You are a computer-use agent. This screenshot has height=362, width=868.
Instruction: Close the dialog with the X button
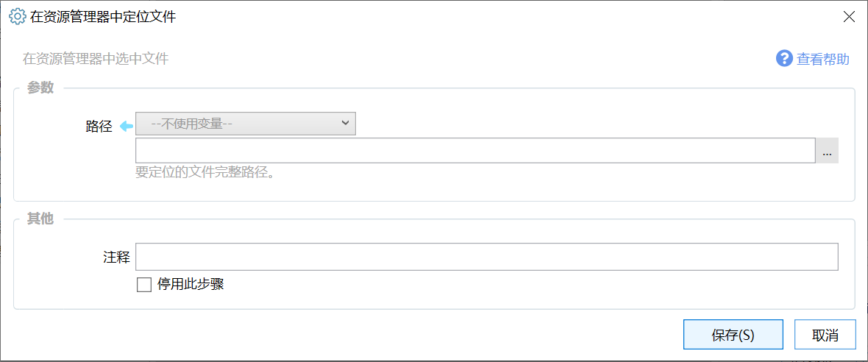pyautogui.click(x=849, y=17)
